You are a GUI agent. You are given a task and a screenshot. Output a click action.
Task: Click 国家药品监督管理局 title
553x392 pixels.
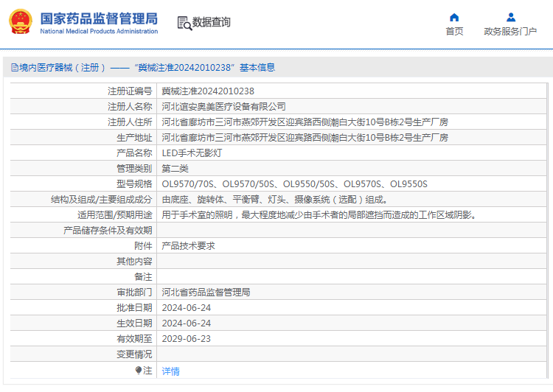point(99,18)
